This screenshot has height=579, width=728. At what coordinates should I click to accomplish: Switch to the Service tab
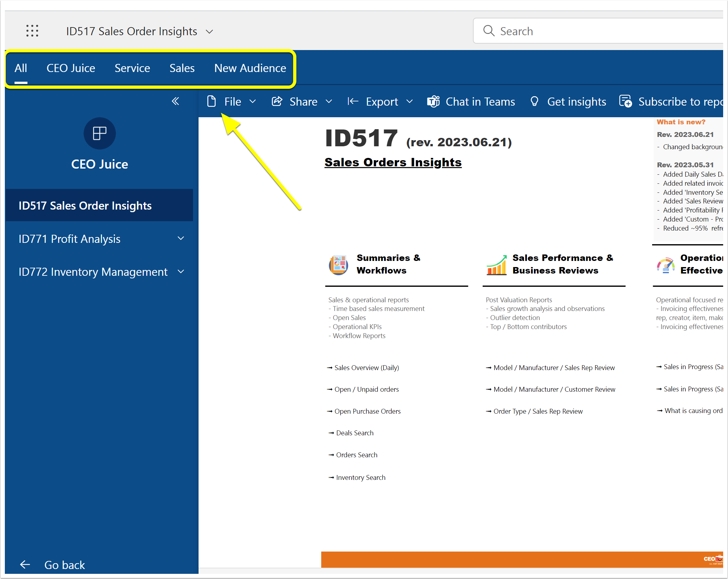click(x=132, y=68)
